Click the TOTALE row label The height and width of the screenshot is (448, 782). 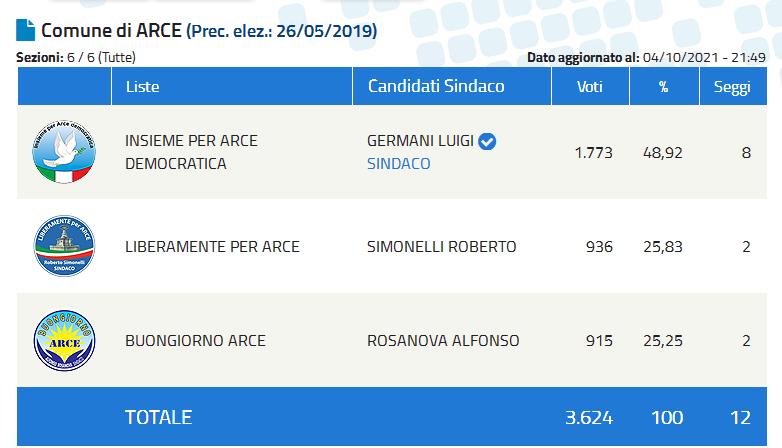point(158,416)
